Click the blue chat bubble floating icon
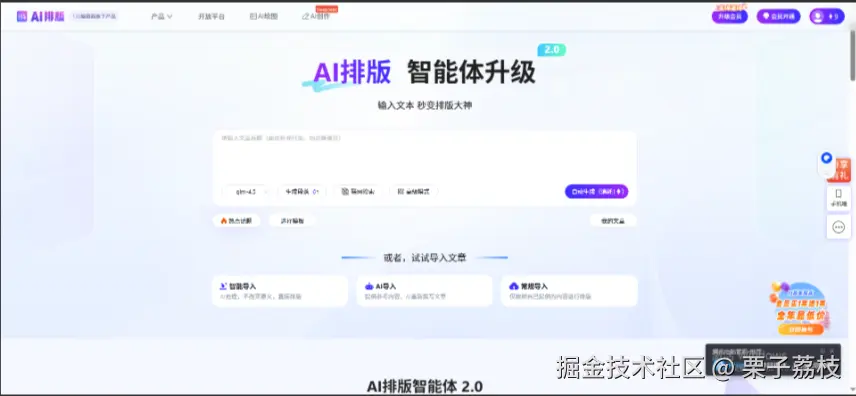 click(x=827, y=158)
